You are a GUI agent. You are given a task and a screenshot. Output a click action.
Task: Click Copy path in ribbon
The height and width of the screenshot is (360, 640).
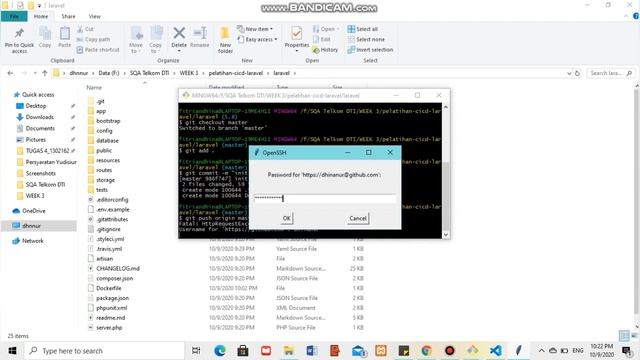[93, 39]
